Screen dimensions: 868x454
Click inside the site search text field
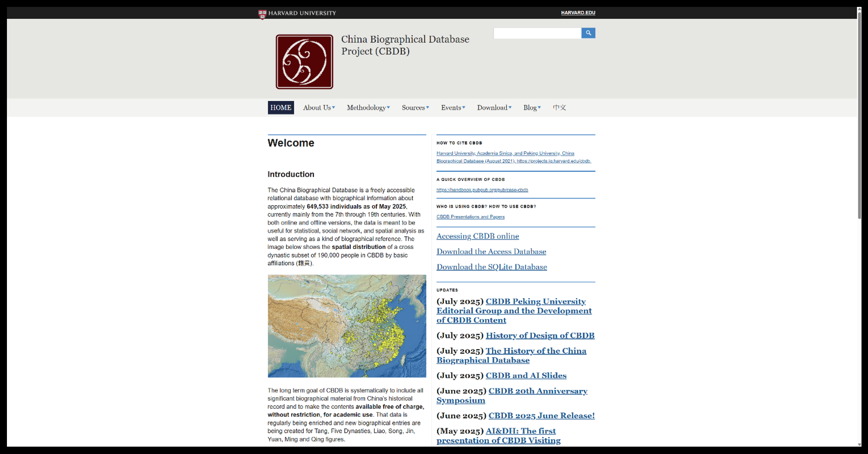537,33
